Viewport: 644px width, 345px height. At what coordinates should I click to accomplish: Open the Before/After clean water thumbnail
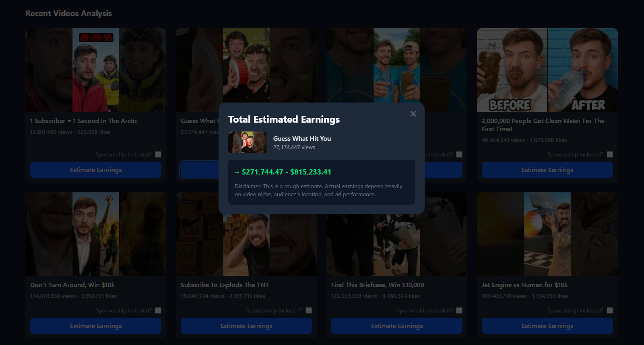[x=547, y=70]
